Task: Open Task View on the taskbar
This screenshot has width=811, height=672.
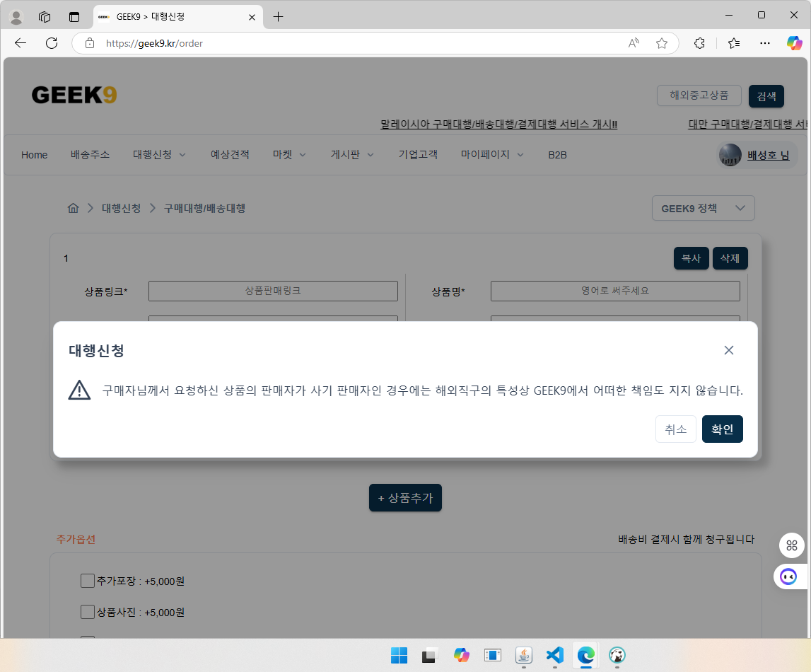Action: 430,656
